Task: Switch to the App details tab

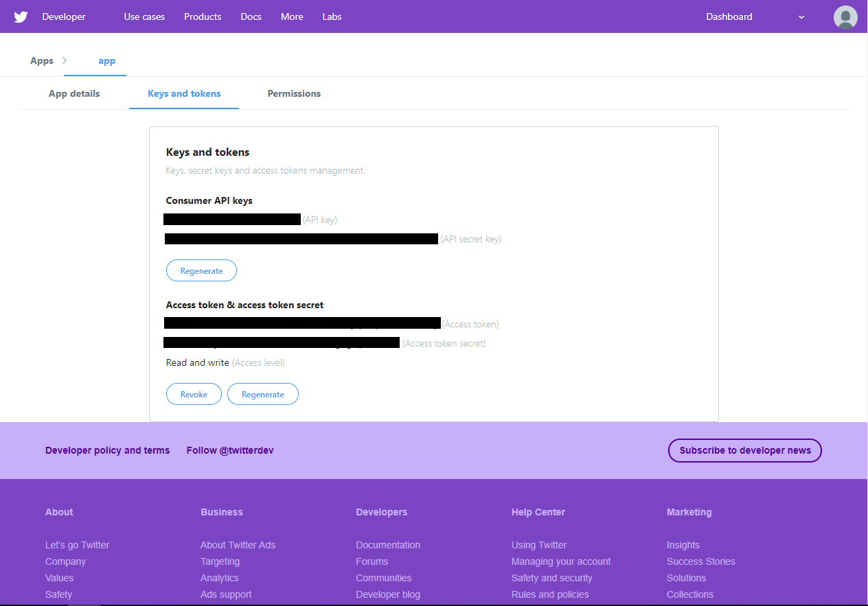Action: pos(74,93)
